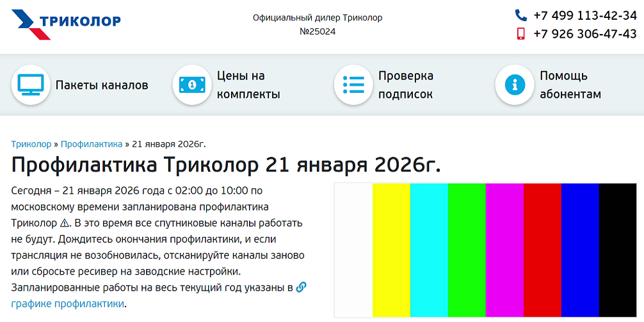Call the number +7 499 113-42-34
Screen dimensions: 644x322
[585, 15]
